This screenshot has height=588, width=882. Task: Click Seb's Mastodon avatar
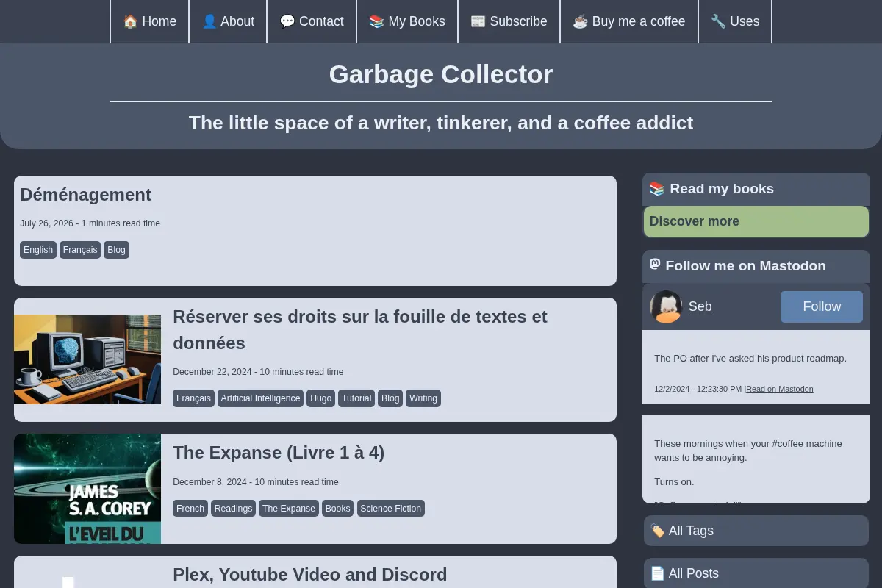pyautogui.click(x=666, y=306)
